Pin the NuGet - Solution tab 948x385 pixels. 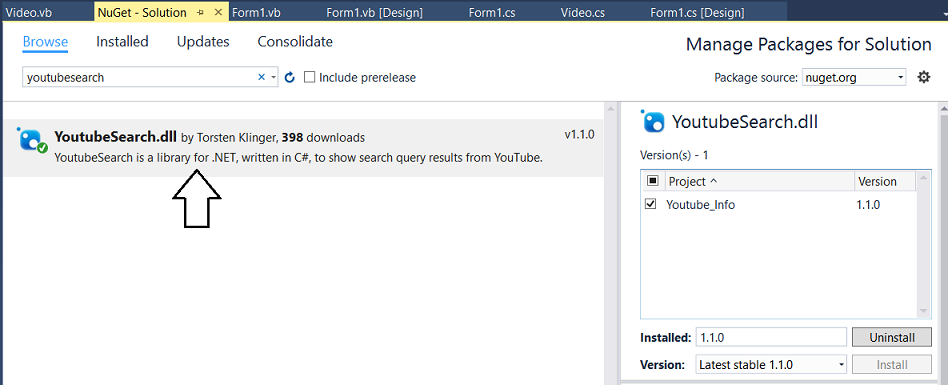(201, 12)
